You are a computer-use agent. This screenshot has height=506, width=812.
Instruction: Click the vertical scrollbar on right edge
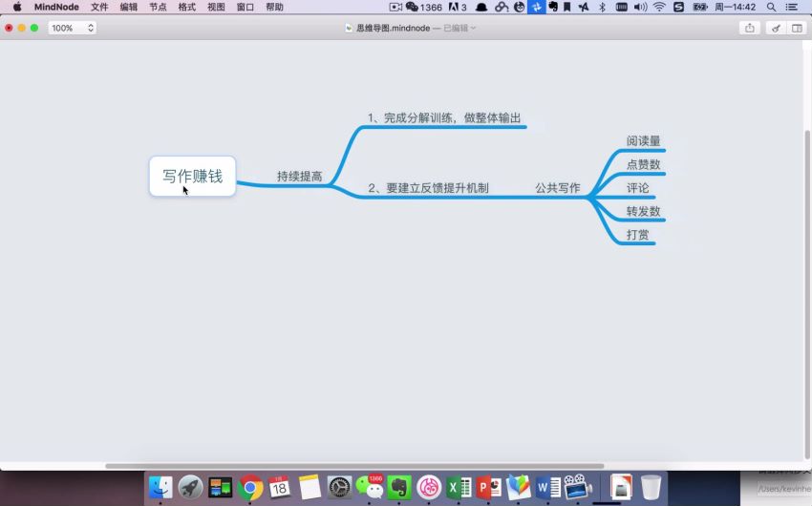[807, 293]
